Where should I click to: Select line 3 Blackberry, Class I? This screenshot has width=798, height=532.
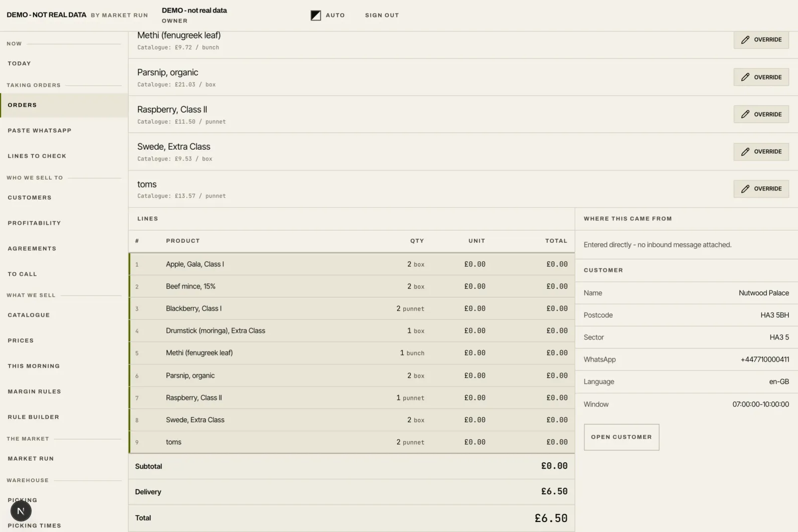tap(352, 309)
